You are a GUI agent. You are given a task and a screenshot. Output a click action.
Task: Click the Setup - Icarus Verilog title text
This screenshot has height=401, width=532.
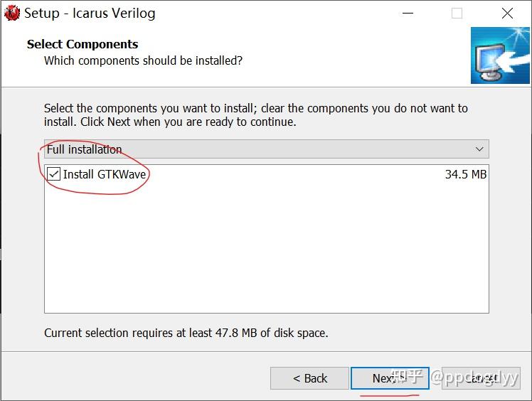[x=90, y=14]
